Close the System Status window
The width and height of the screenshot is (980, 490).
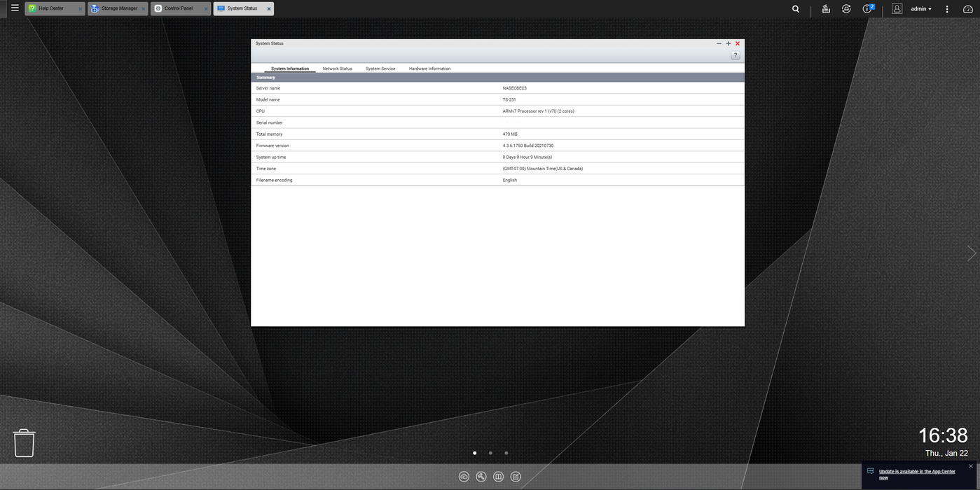pos(738,43)
